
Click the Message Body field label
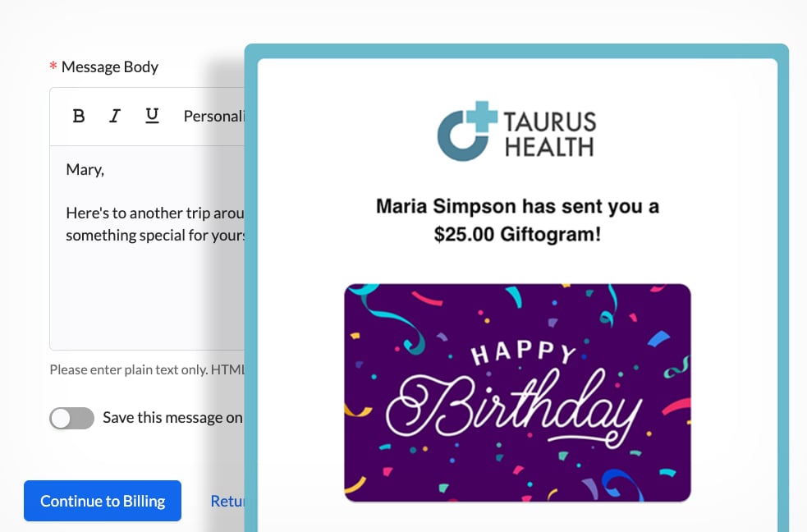coord(110,66)
